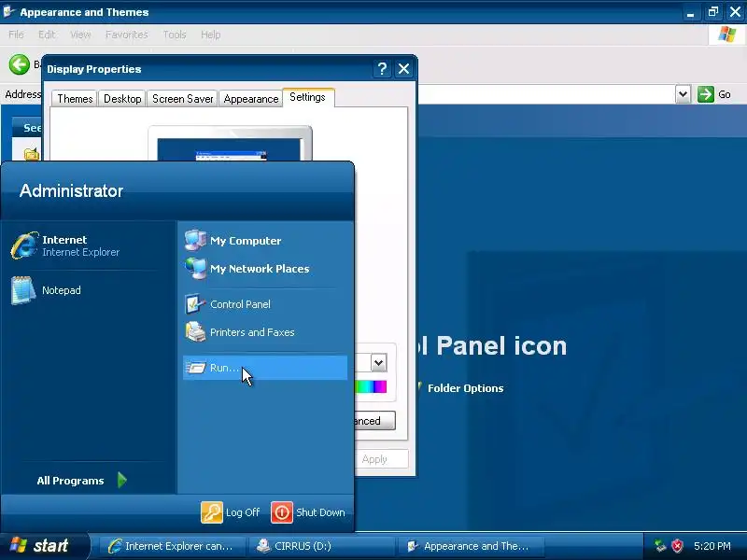747x560 pixels.
Task: Open the View menu
Action: pos(80,35)
